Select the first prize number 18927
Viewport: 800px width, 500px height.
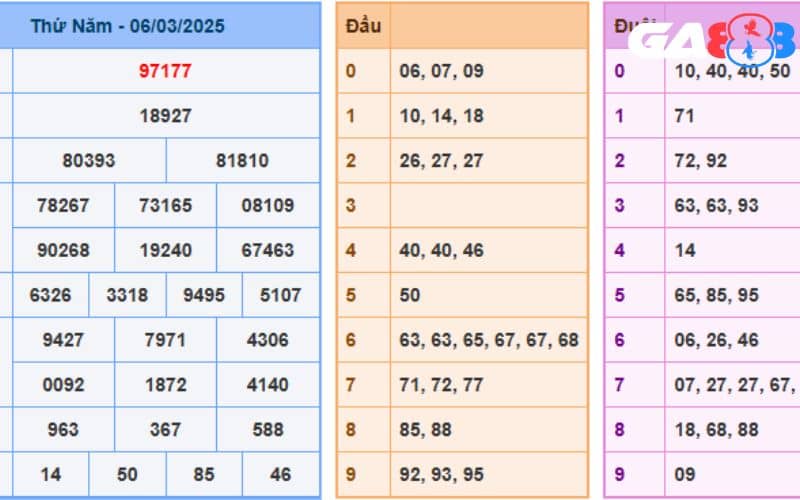(165, 116)
